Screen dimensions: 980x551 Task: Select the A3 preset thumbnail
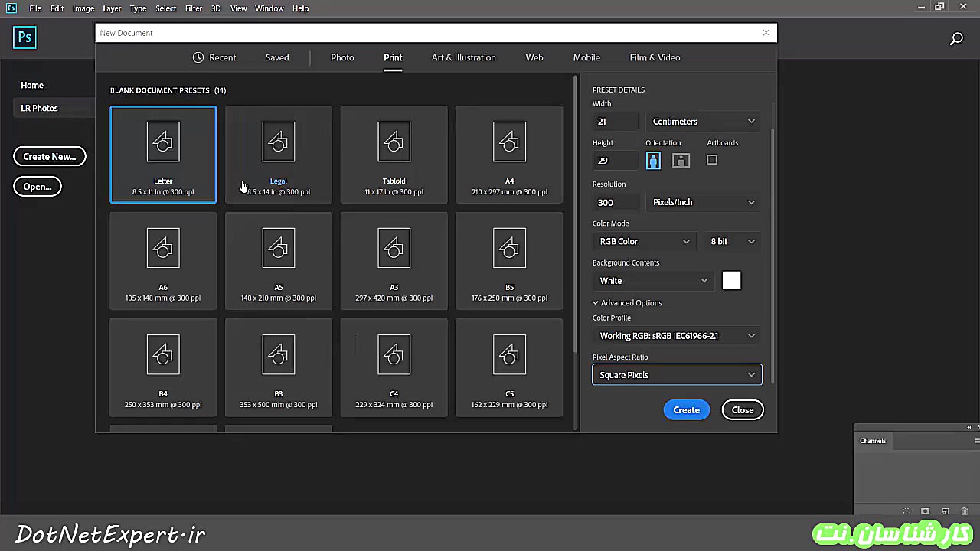pos(394,249)
